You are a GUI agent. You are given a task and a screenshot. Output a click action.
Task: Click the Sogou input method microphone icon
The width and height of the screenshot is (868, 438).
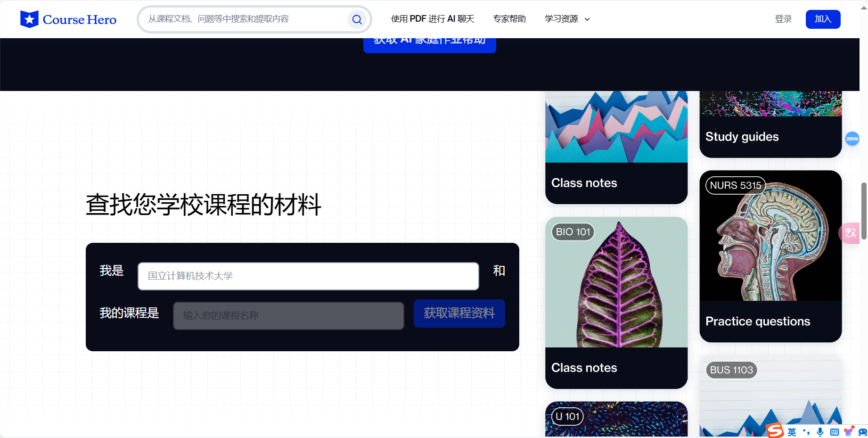pos(820,432)
